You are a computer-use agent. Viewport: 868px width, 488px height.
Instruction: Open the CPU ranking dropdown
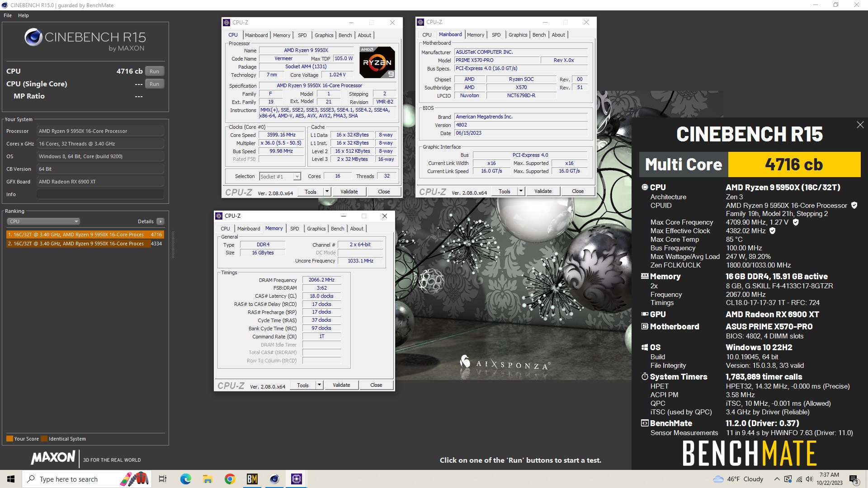43,221
